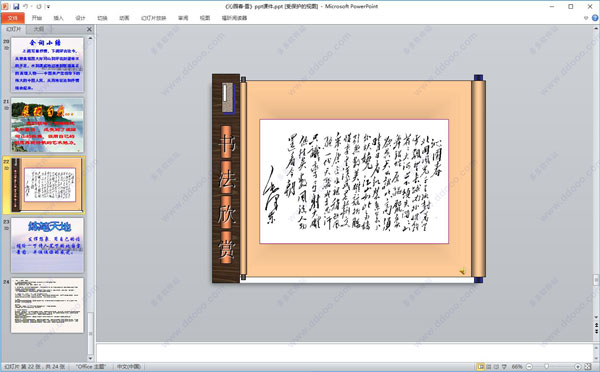Switch to the 动画 (Animations) ribbon tab
This screenshot has width=600, height=372.
(124, 18)
